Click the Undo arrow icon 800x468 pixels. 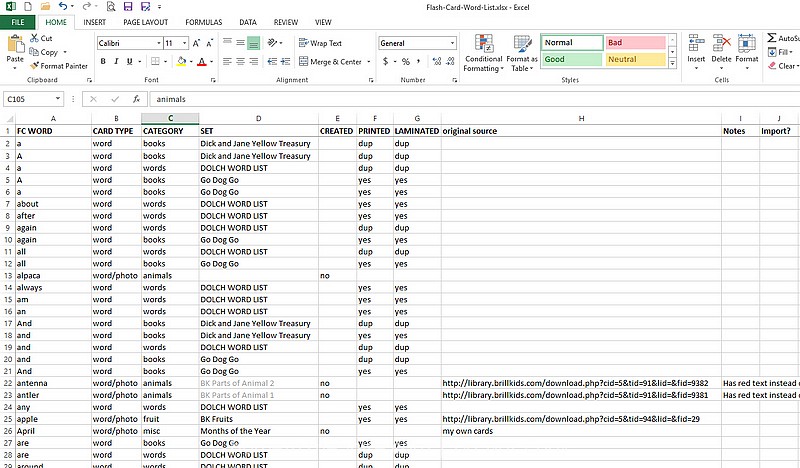pyautogui.click(x=63, y=7)
